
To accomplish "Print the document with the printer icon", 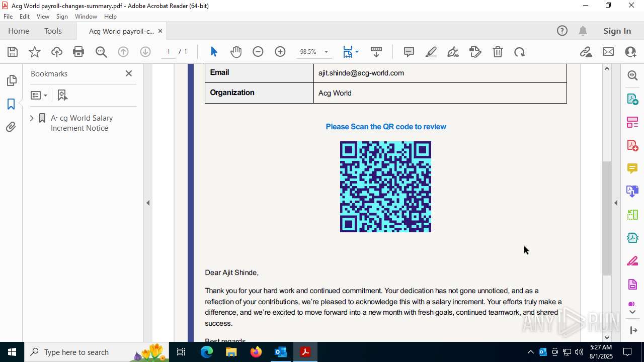I will click(78, 52).
